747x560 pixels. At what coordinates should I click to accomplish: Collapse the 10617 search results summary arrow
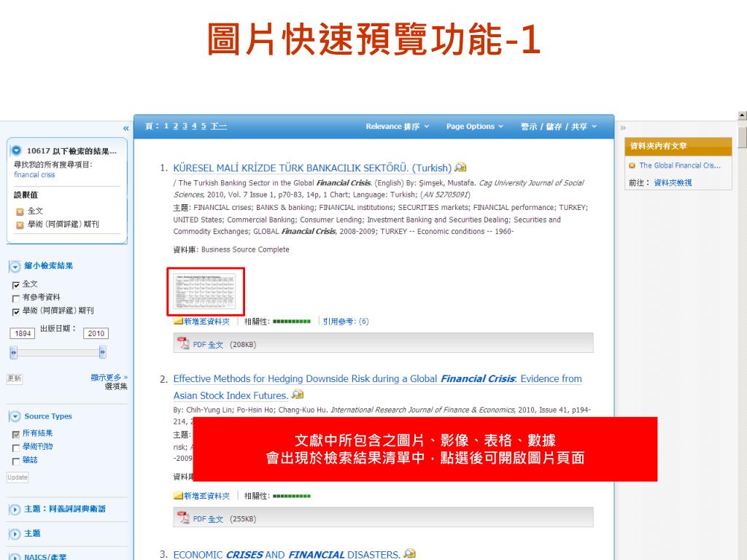tap(17, 150)
